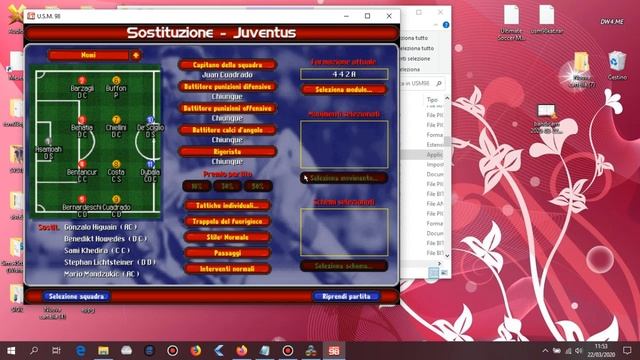640x360 pixels.
Task: Open Task View on the taskbar
Action: tap(56, 351)
